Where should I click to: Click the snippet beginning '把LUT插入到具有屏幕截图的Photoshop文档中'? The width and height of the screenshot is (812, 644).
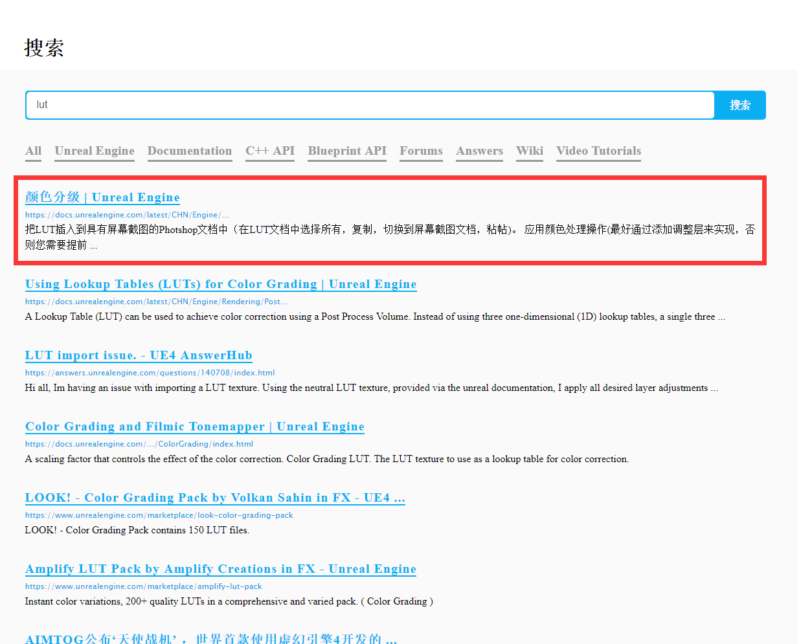pyautogui.click(x=390, y=237)
